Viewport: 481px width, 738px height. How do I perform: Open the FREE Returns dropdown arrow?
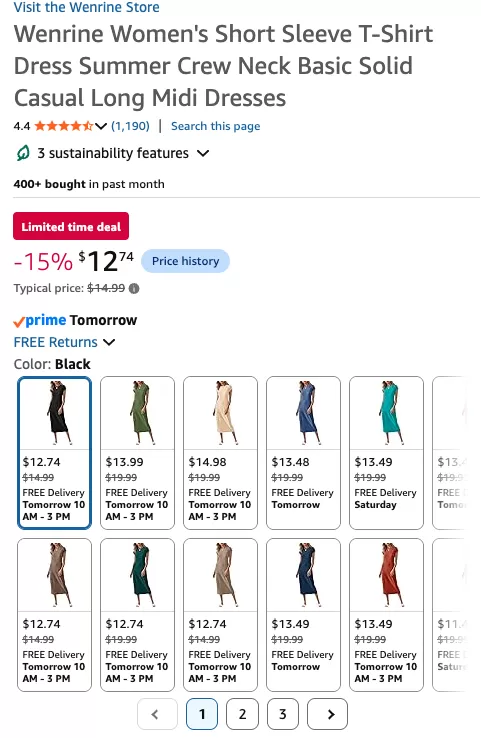(x=109, y=342)
